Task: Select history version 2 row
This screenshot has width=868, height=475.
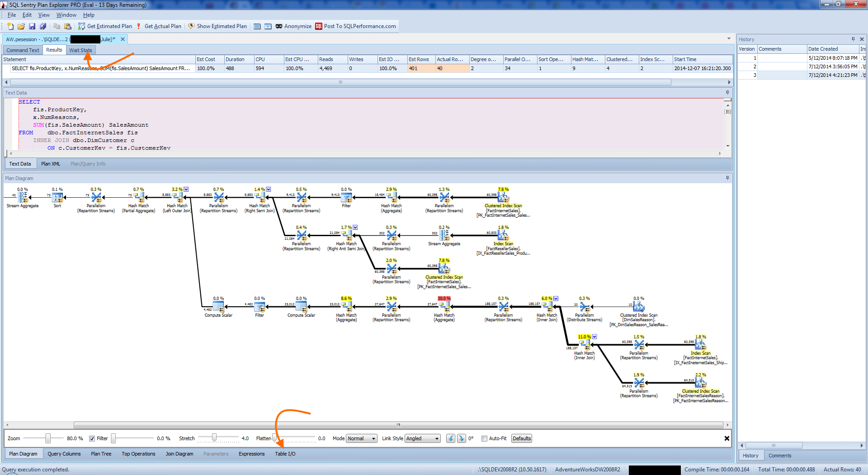Action: 802,66
